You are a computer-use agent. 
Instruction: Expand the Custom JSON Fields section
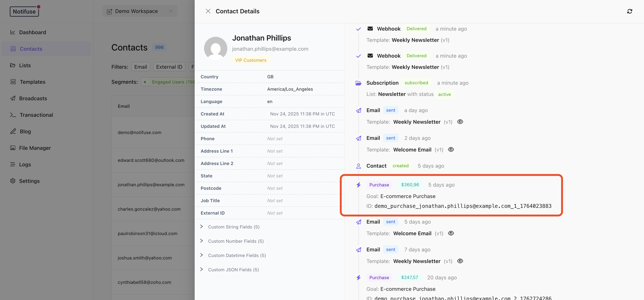tap(201, 269)
